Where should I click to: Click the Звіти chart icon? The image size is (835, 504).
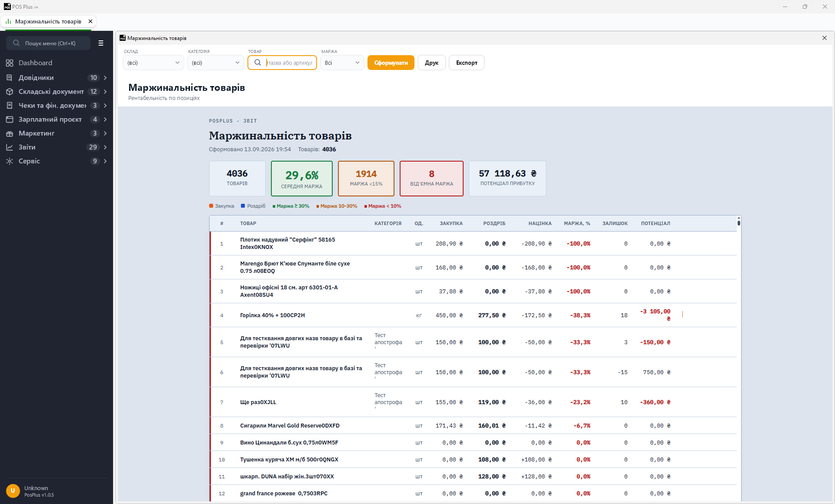(x=10, y=147)
